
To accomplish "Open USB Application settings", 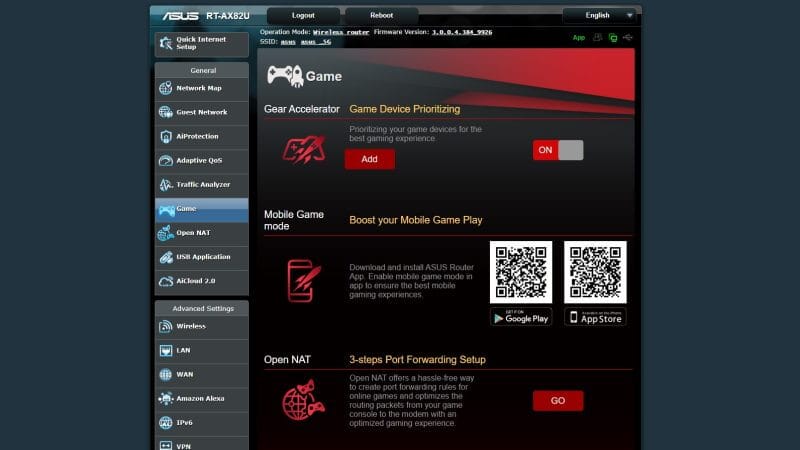I will [x=200, y=257].
